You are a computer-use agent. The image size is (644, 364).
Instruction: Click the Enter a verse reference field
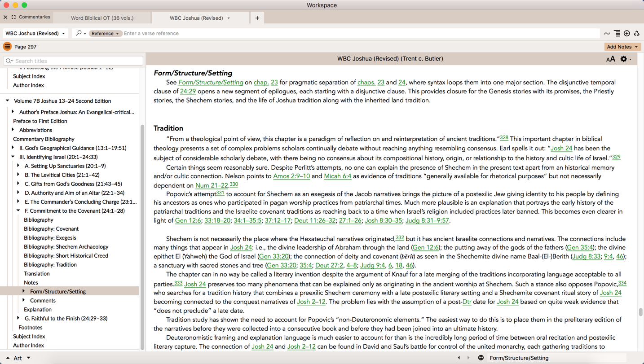tap(361, 33)
